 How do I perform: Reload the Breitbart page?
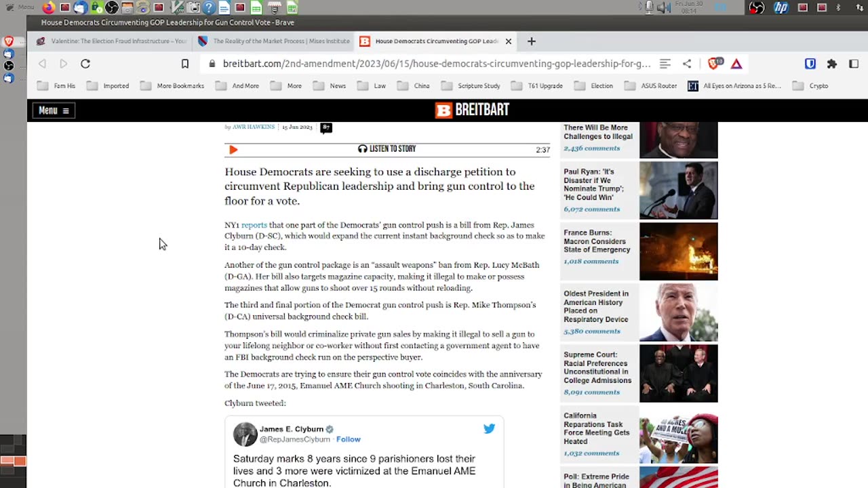coord(85,64)
